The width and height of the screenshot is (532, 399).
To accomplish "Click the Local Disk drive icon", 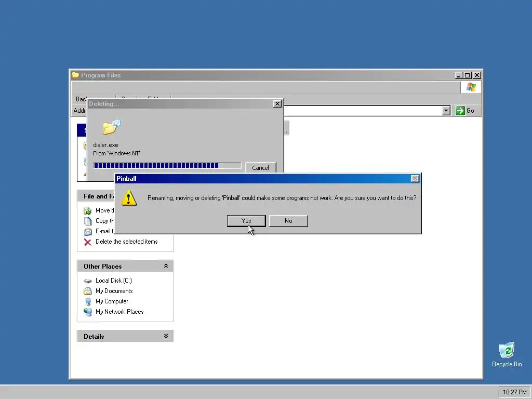I will point(88,281).
